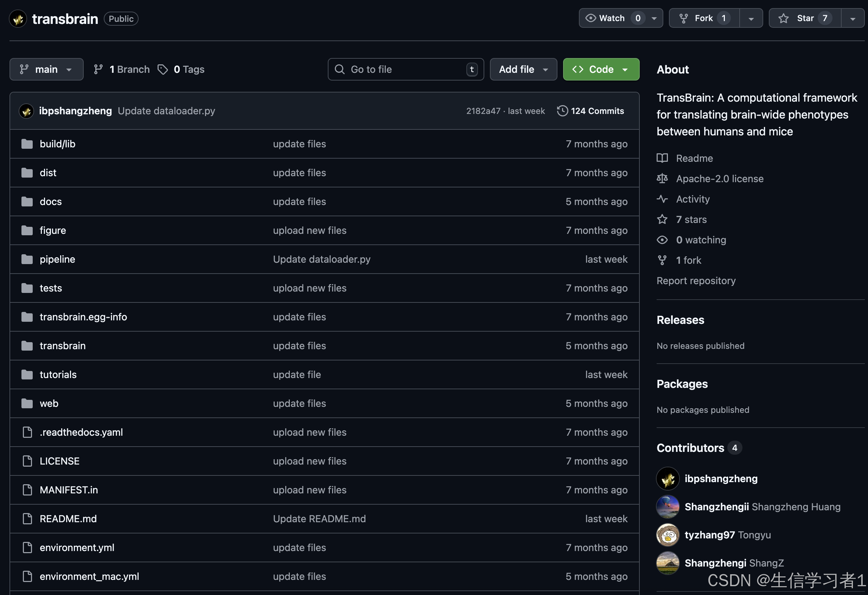The width and height of the screenshot is (868, 595).
Task: Open the Add file dropdown
Action: [523, 69]
